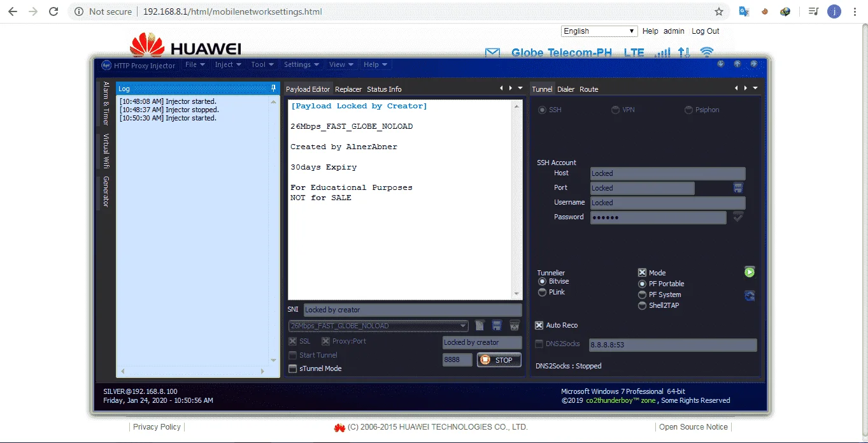The width and height of the screenshot is (868, 443).
Task: Click the Chrome three-dot menu icon
Action: 855,11
